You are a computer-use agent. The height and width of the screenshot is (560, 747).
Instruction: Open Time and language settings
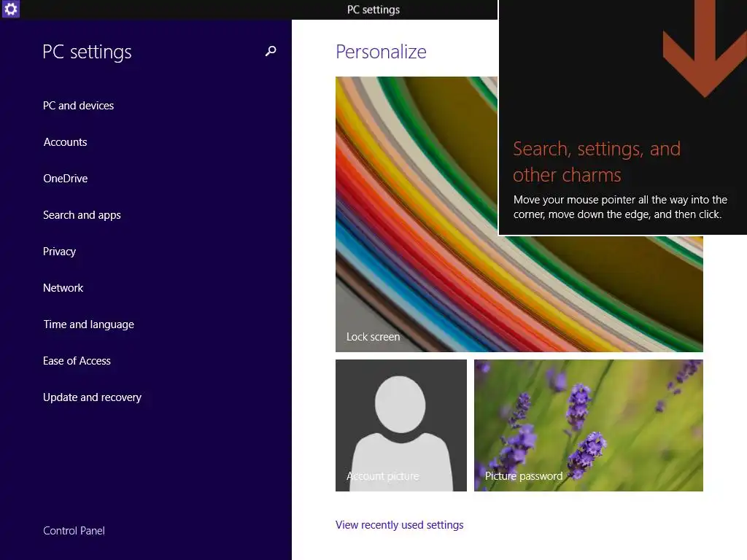pyautogui.click(x=88, y=324)
